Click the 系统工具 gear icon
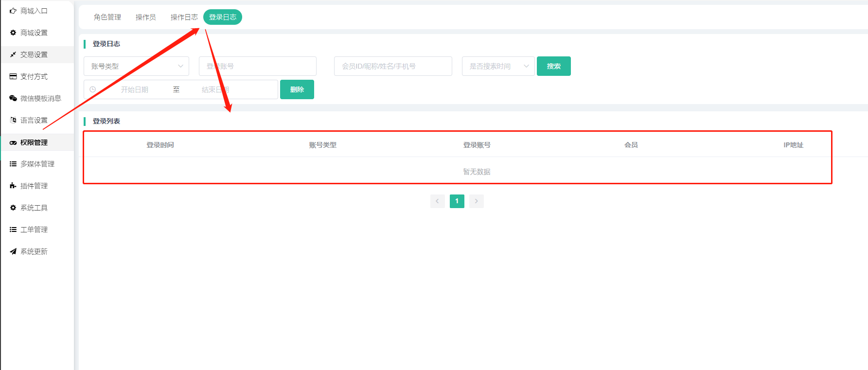 13,208
